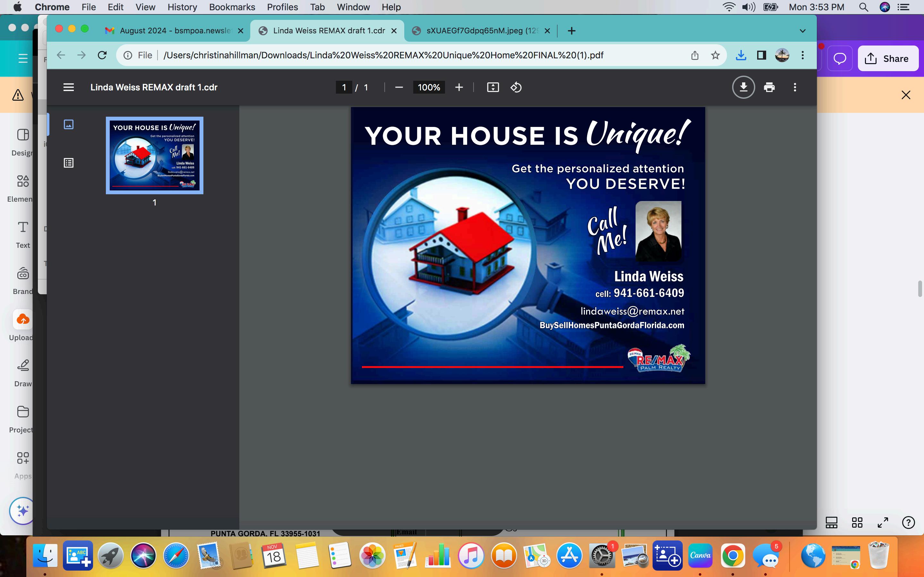924x577 pixels.
Task: Select page 1 thumbnail in the sidebar
Action: point(155,155)
